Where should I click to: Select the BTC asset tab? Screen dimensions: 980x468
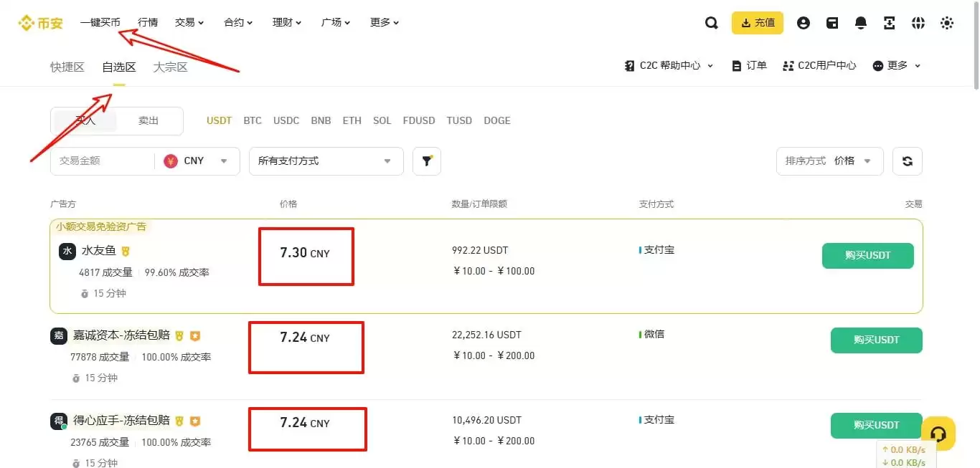click(x=253, y=120)
